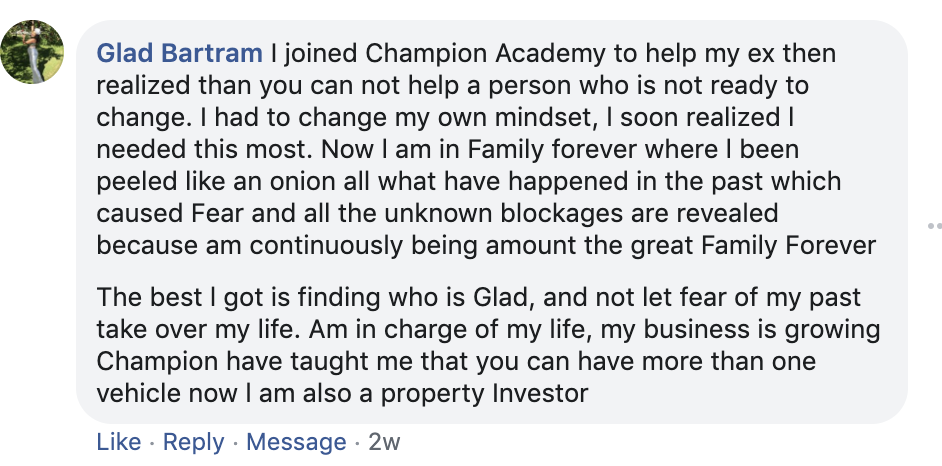The height and width of the screenshot is (466, 942).
Task: Click Glad Bartram's profile picture
Action: [33, 52]
